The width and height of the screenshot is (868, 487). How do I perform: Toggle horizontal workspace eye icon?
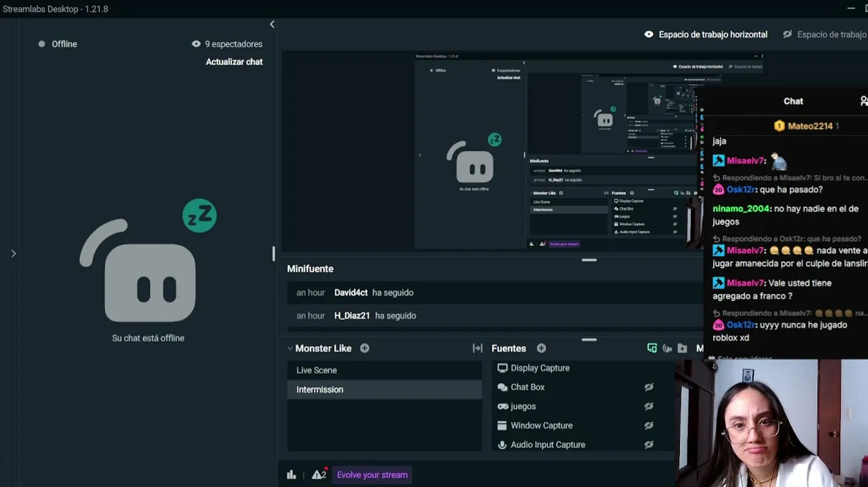[x=649, y=34]
